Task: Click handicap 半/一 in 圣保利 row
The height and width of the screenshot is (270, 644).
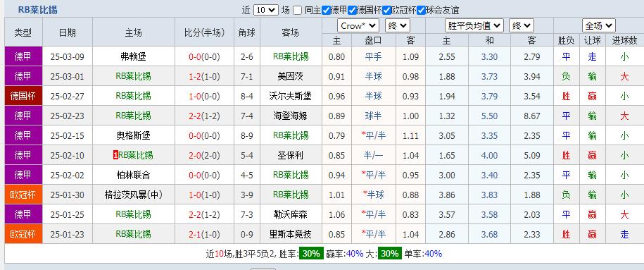Action: (x=373, y=155)
